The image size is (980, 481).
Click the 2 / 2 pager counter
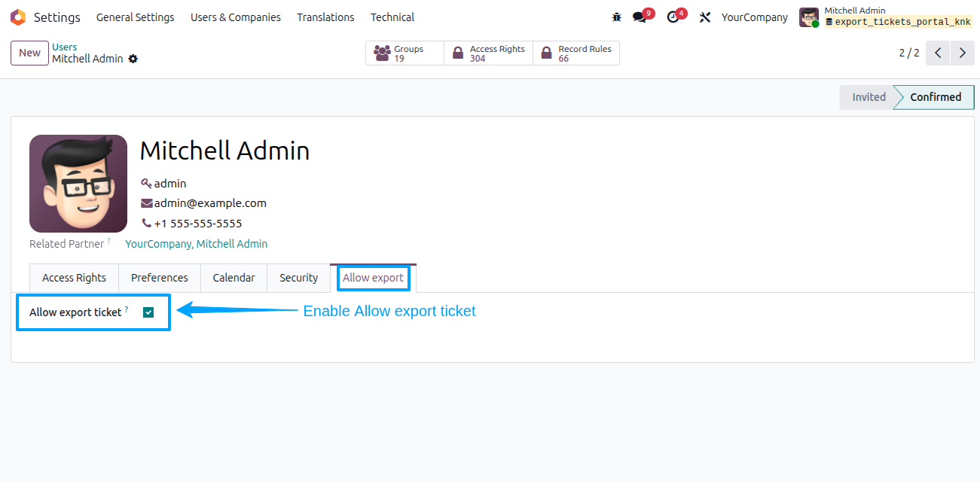coord(909,53)
